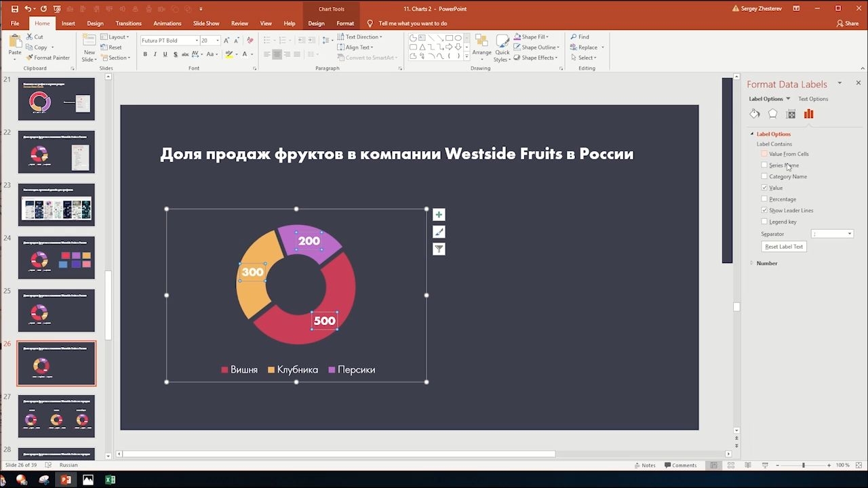Select the Fill & Line paint bucket icon
The width and height of the screenshot is (868, 488).
point(755,114)
